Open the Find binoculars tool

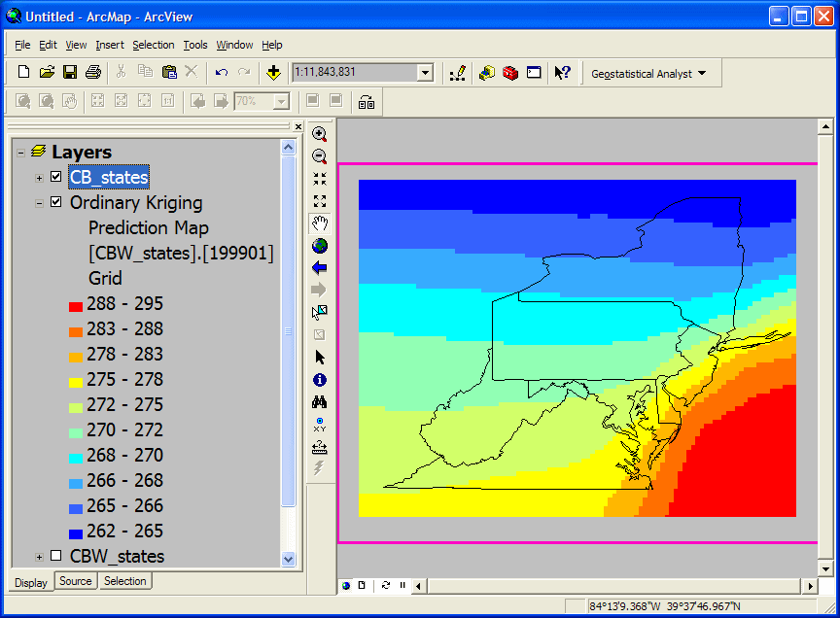pos(319,402)
